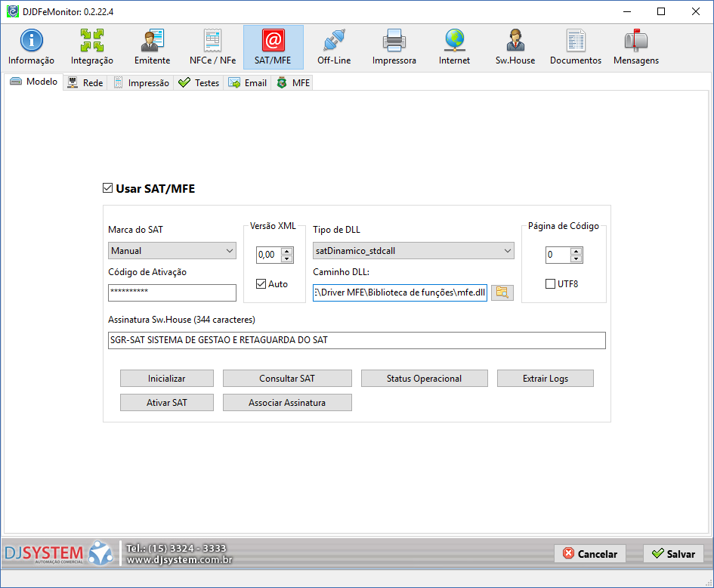Click the Código de Ativação field
The width and height of the screenshot is (714, 588).
click(172, 292)
